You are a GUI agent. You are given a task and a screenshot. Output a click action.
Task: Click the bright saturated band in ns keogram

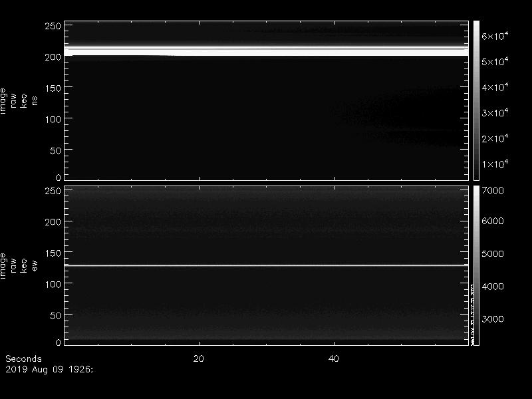pyautogui.click(x=267, y=51)
